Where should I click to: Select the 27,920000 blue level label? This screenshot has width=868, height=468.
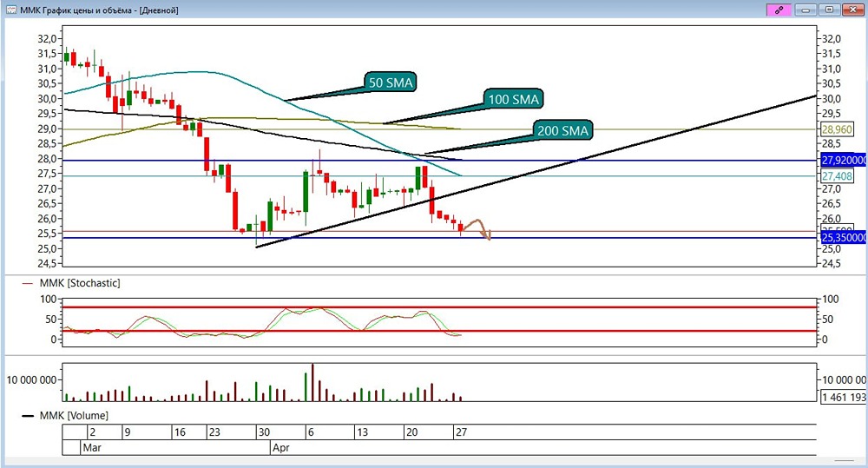(x=844, y=161)
